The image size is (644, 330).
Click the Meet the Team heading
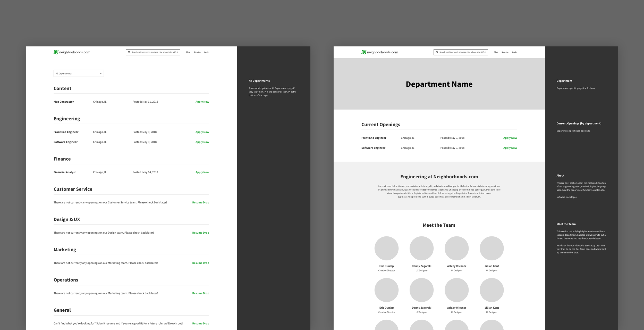pos(439,225)
